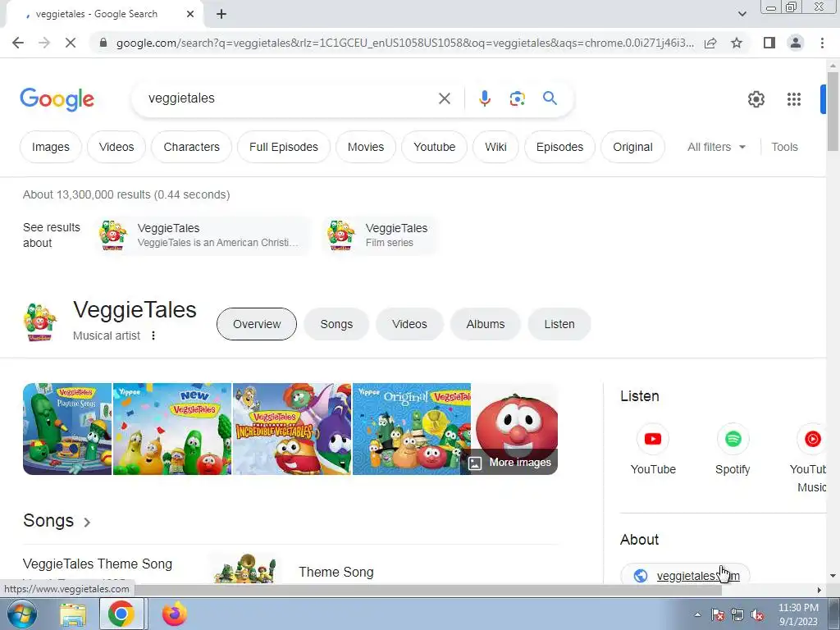Open File Explorer from the taskbar

click(x=73, y=615)
